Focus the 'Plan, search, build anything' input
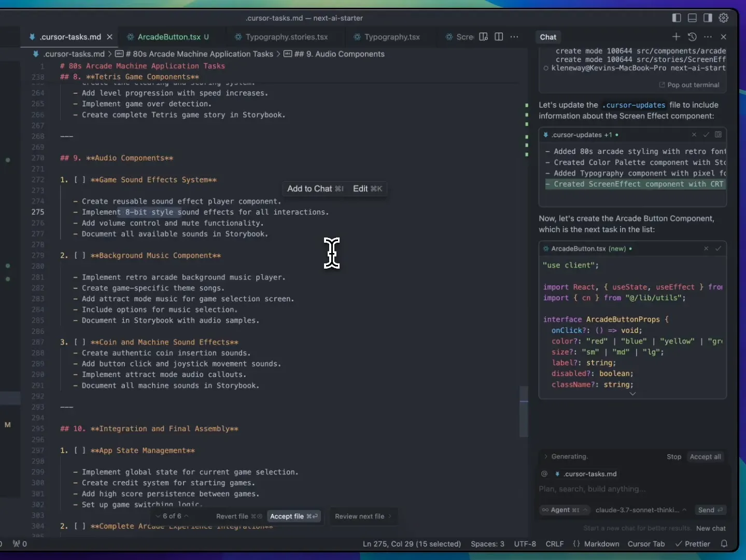 click(632, 489)
